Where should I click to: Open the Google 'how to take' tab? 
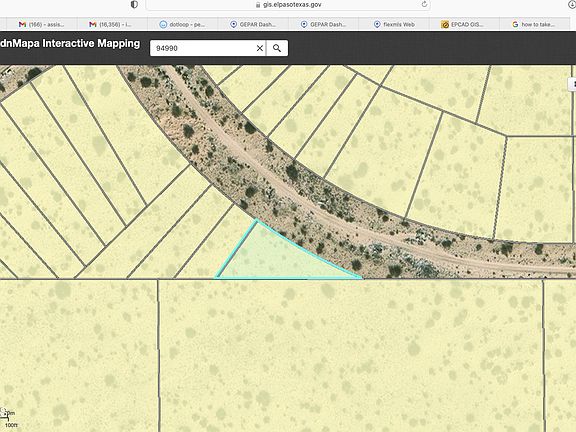click(533, 24)
